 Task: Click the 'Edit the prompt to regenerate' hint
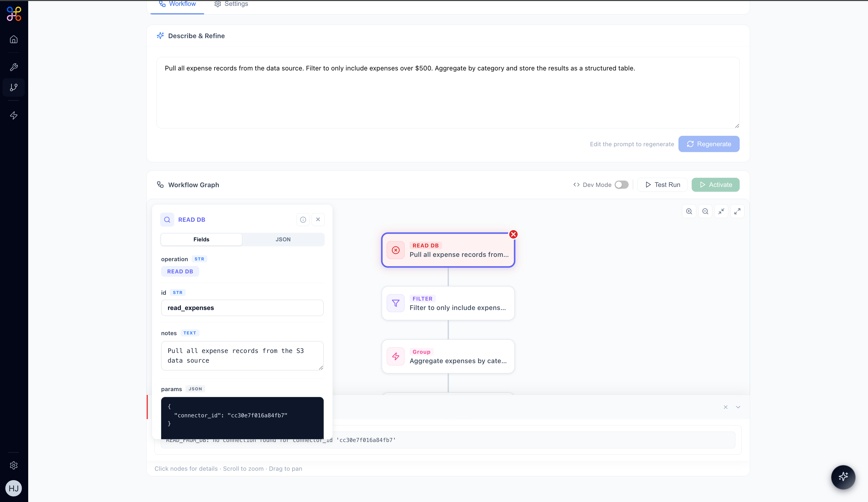632,144
